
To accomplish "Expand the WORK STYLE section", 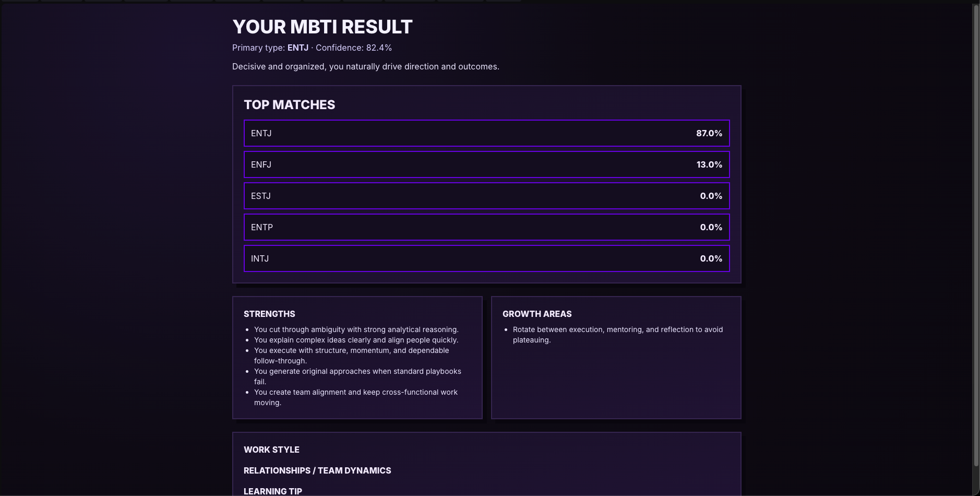I will click(271, 450).
